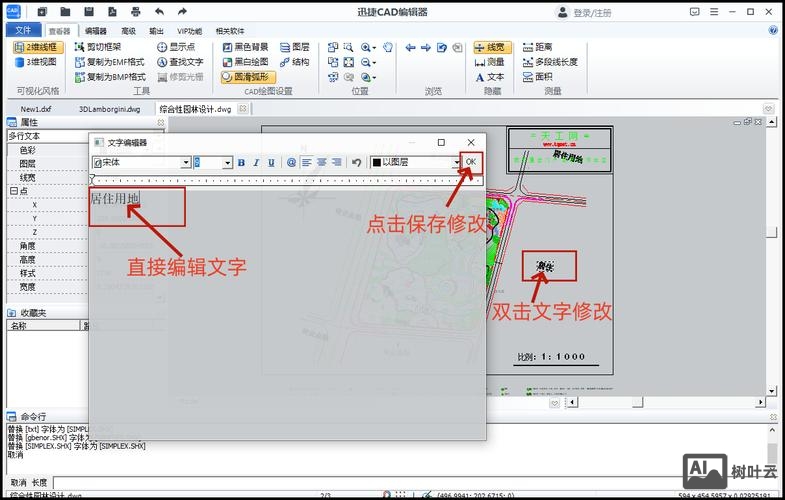
Task: Switch to the 编辑器 ribbon tab
Action: click(x=96, y=31)
